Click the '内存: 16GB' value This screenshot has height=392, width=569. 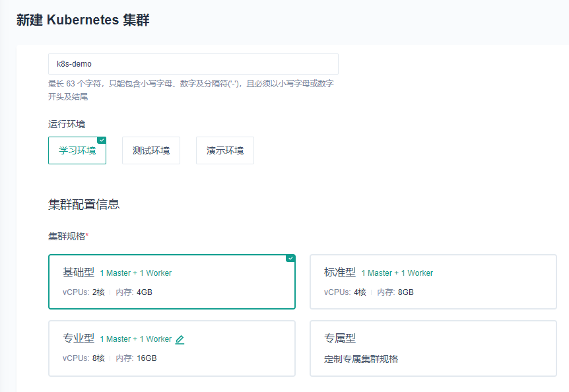[x=136, y=358]
